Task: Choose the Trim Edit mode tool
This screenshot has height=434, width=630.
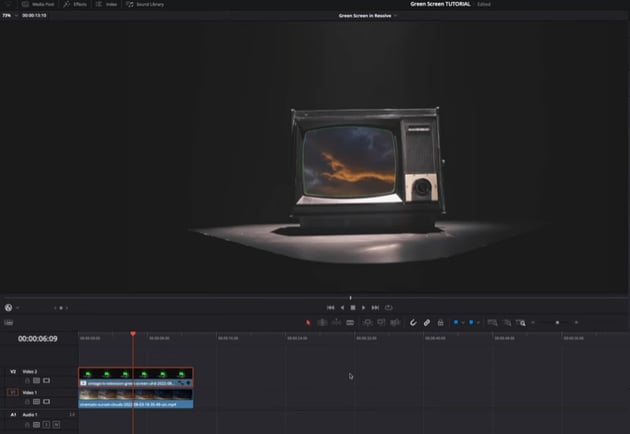Action: pos(322,322)
